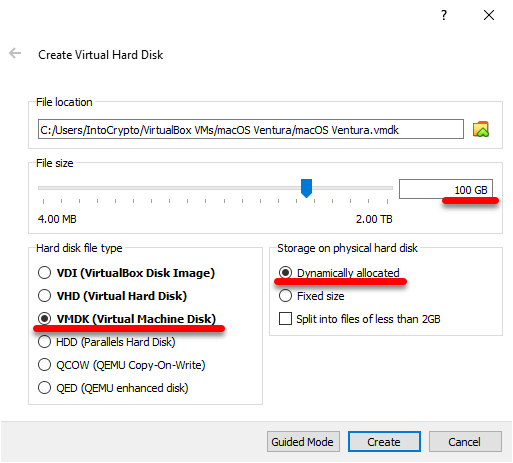Enable Split into files of less than 2GB
The height and width of the screenshot is (463, 513).
360,319
